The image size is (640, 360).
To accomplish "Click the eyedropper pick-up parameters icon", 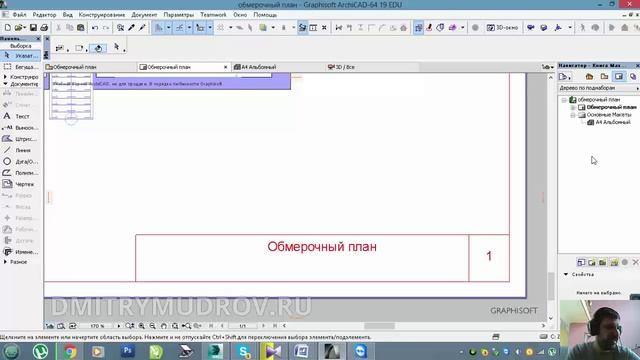I will (131, 27).
